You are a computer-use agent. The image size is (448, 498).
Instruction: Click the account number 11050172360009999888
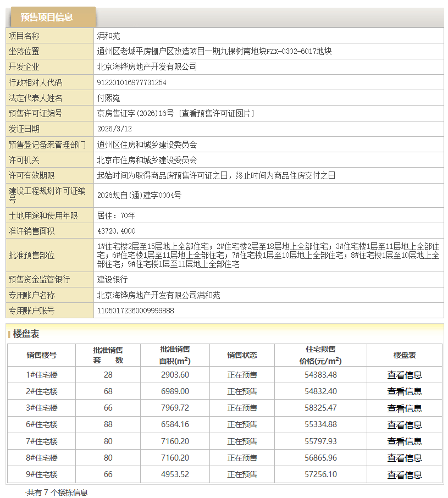pyautogui.click(x=135, y=311)
